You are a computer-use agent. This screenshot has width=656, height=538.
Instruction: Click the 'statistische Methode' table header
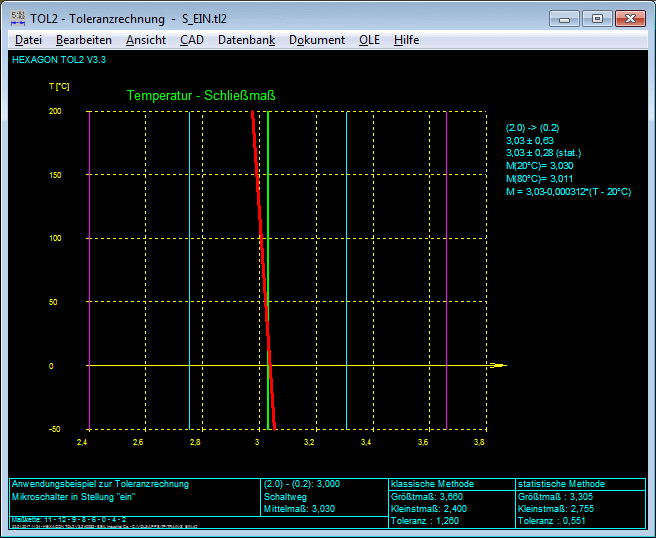point(560,484)
